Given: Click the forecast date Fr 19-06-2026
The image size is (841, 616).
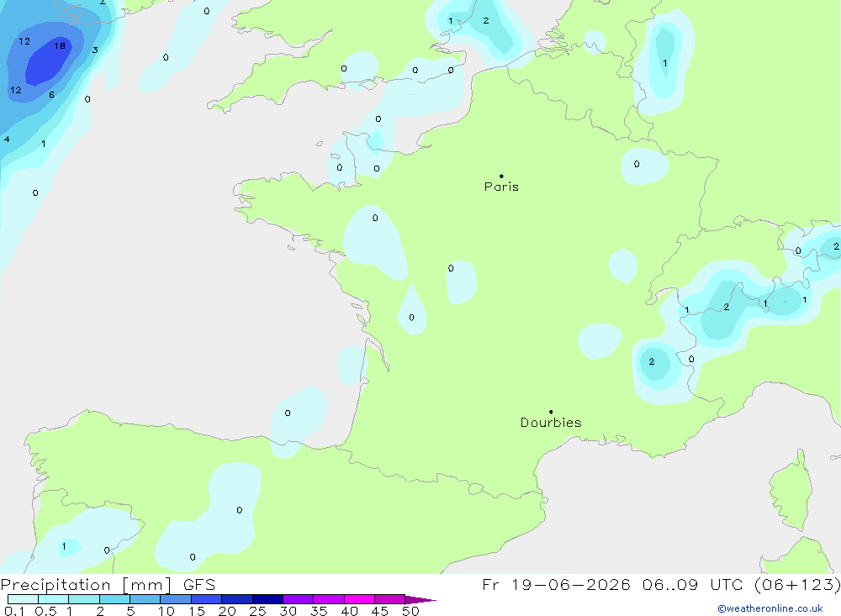Looking at the screenshot, I should click(556, 584).
